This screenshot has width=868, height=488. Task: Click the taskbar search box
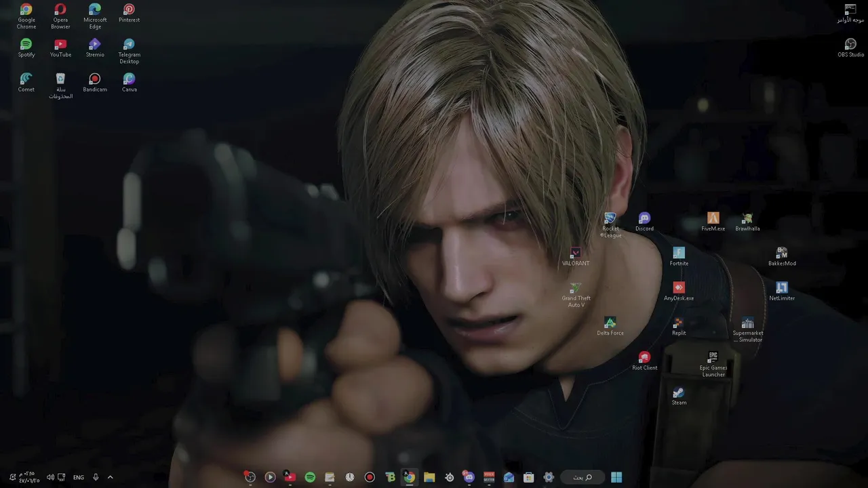click(x=583, y=477)
